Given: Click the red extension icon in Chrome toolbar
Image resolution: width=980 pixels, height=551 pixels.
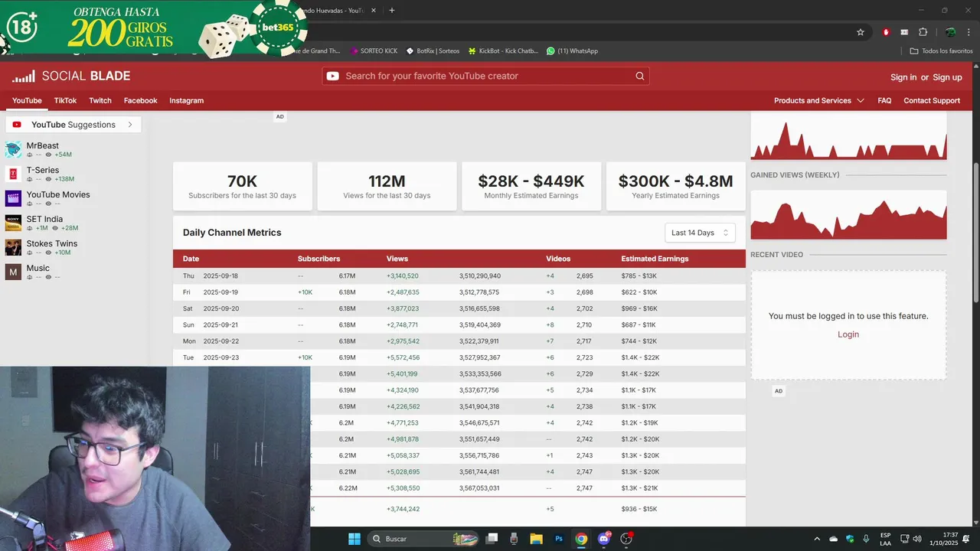Looking at the screenshot, I should click(x=886, y=32).
